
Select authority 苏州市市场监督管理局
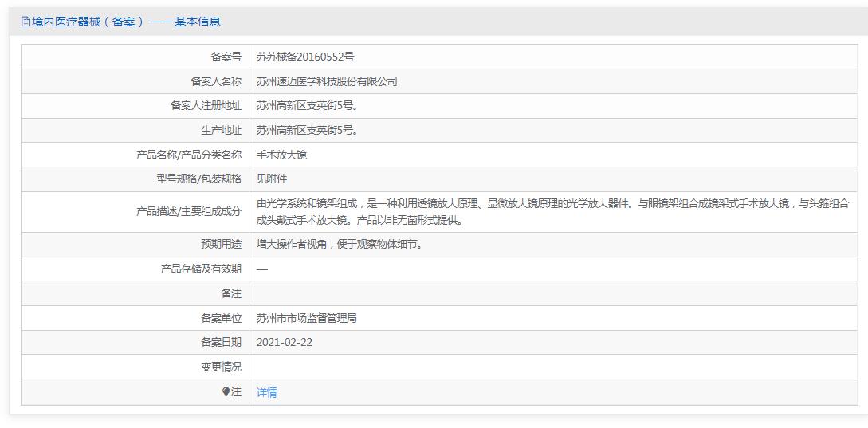pos(307,318)
